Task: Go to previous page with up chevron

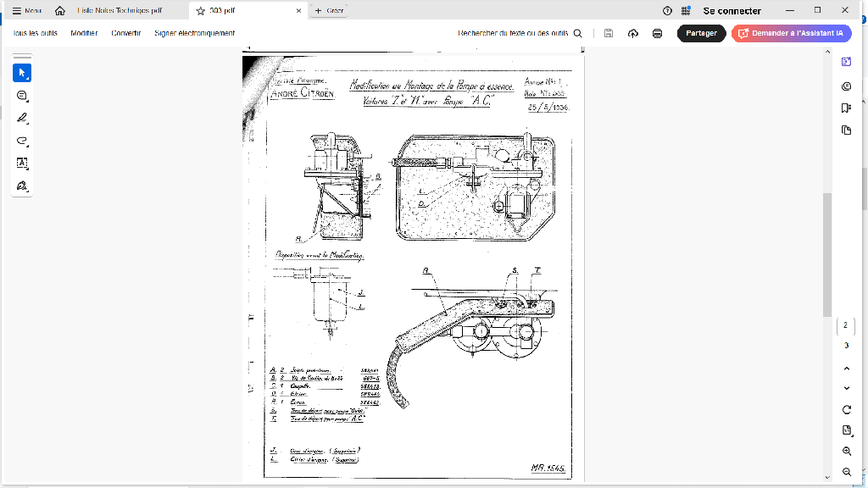Action: click(x=847, y=369)
